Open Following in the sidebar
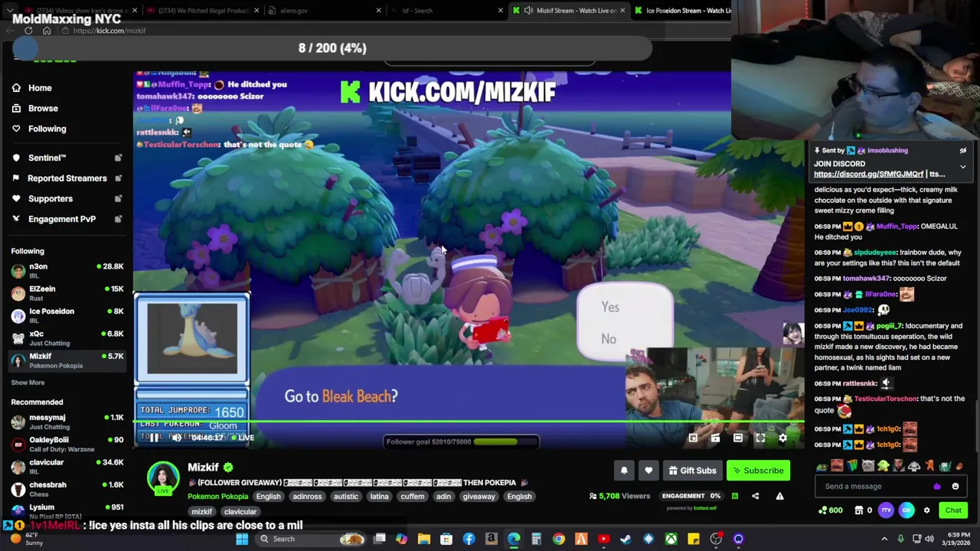This screenshot has height=551, width=980. coord(47,129)
